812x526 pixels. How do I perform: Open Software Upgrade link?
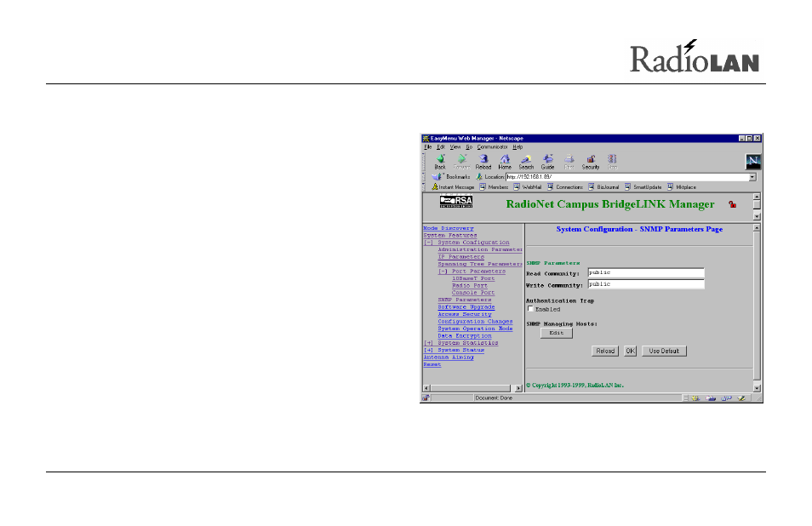pyautogui.click(x=466, y=307)
